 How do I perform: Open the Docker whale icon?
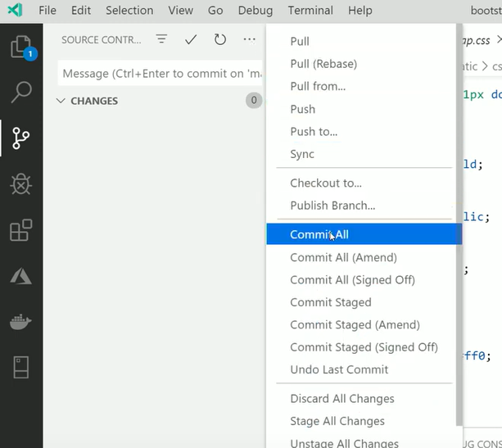click(x=20, y=322)
